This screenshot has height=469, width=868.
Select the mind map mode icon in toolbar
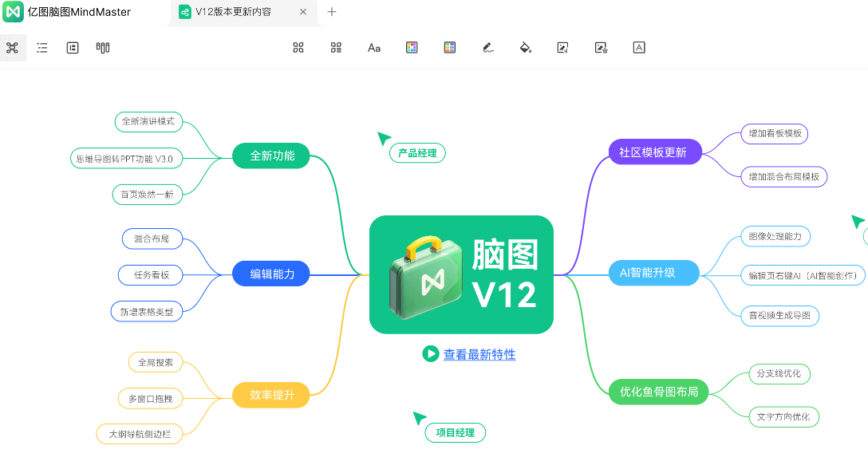tap(13, 48)
